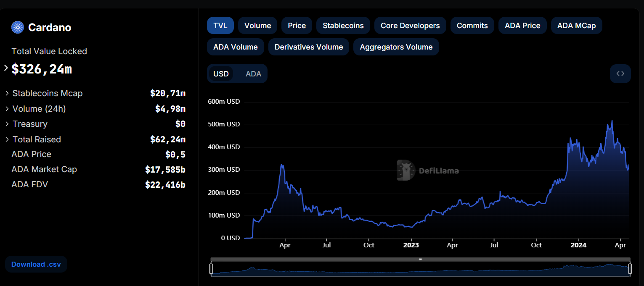Expand the Stablecoins Mcap row
The width and height of the screenshot is (644, 286).
(7, 93)
